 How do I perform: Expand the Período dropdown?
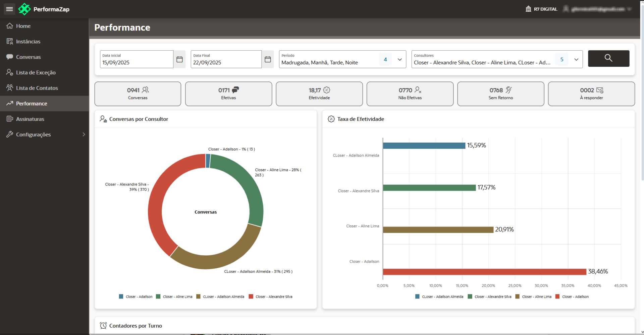point(399,59)
